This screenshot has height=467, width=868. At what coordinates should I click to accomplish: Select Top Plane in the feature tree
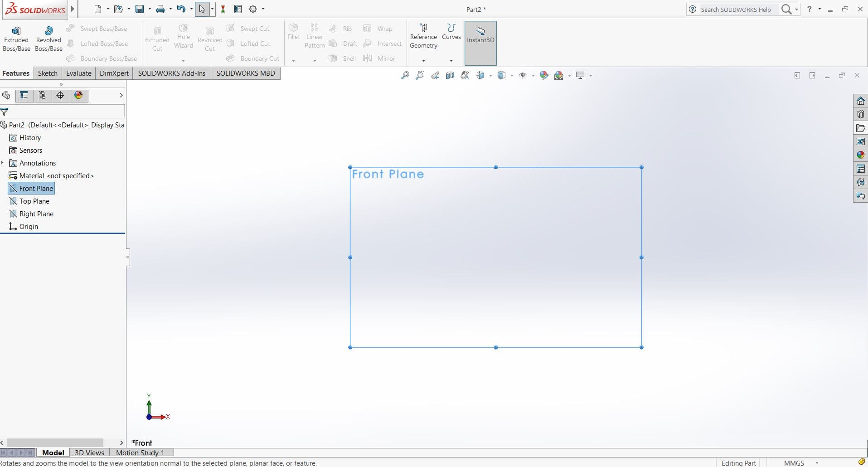[x=34, y=201]
